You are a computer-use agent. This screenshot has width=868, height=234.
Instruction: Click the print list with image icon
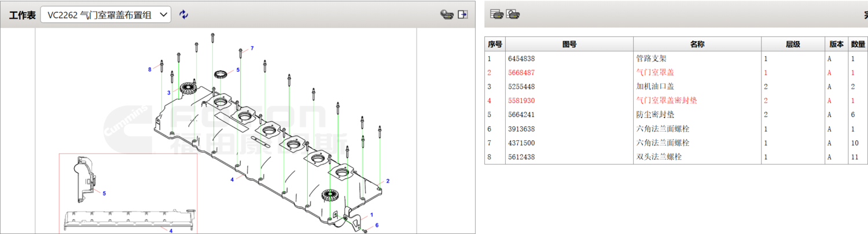pyautogui.click(x=513, y=14)
